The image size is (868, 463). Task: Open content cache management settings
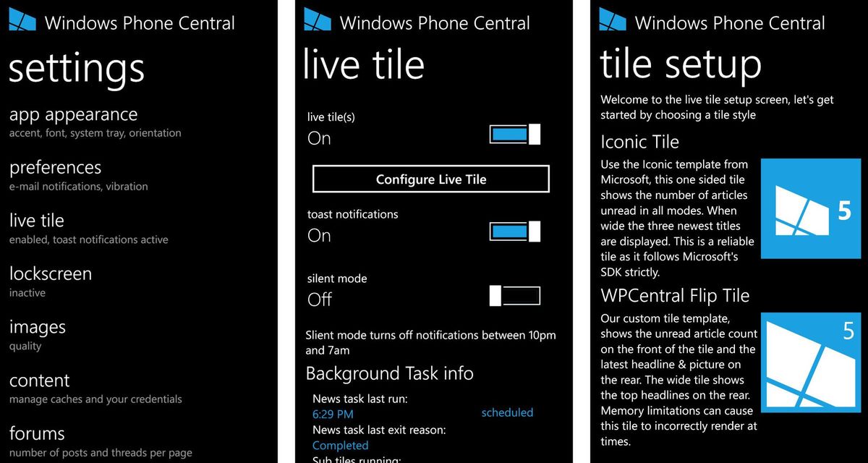click(39, 381)
